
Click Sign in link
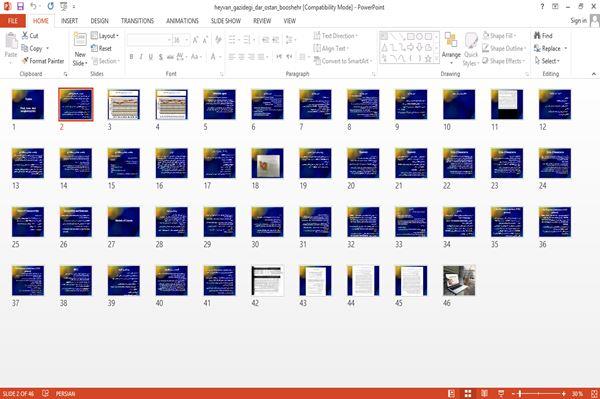coord(578,20)
